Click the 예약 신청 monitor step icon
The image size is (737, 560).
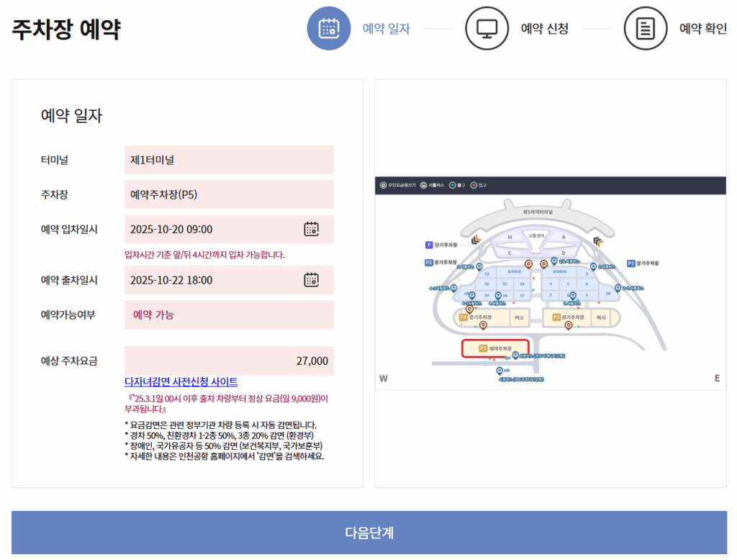click(487, 28)
